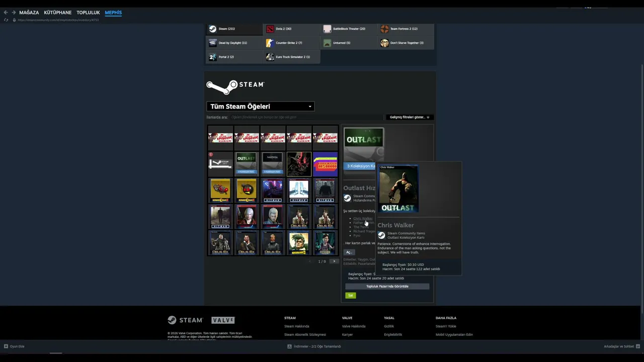Select the Steam (211) inventory tab
The width and height of the screenshot is (644, 362).
tap(234, 29)
